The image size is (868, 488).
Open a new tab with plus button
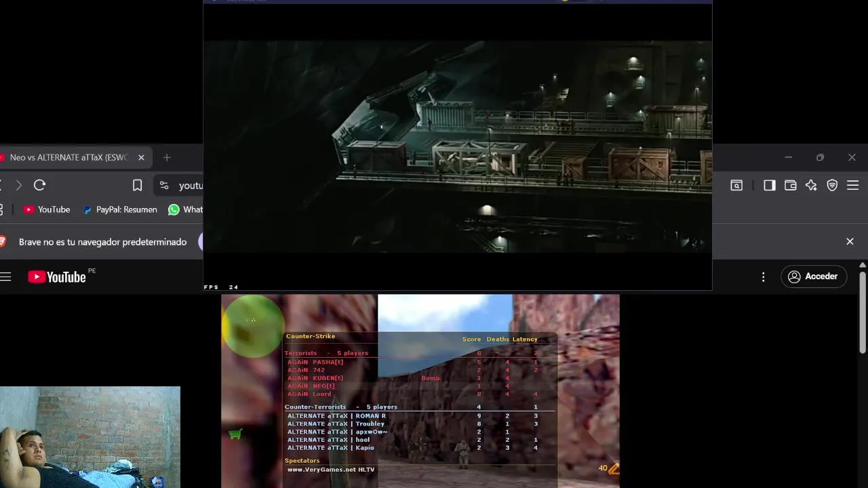tap(167, 157)
